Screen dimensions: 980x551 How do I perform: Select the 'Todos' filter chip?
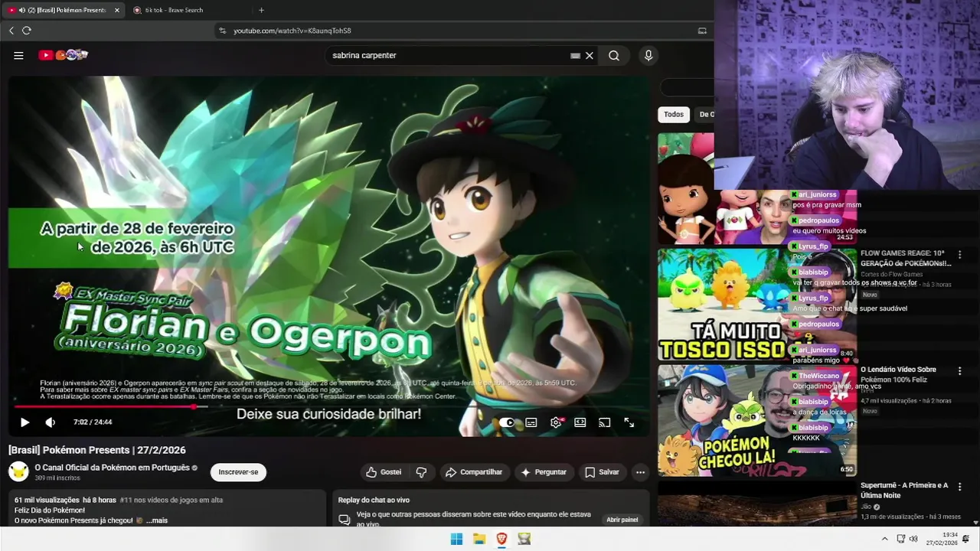tap(674, 114)
